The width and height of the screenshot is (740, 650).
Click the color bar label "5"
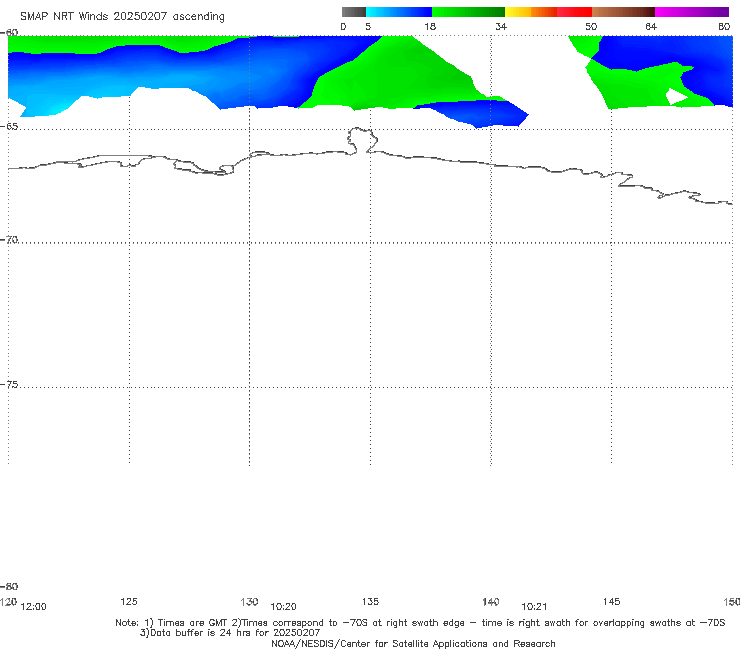click(368, 26)
